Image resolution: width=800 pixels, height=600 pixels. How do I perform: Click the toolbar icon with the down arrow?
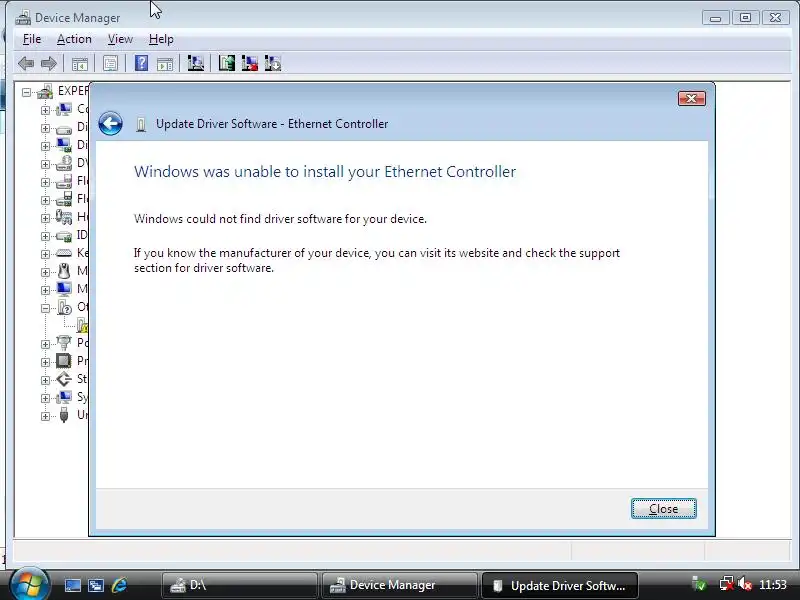coord(273,63)
